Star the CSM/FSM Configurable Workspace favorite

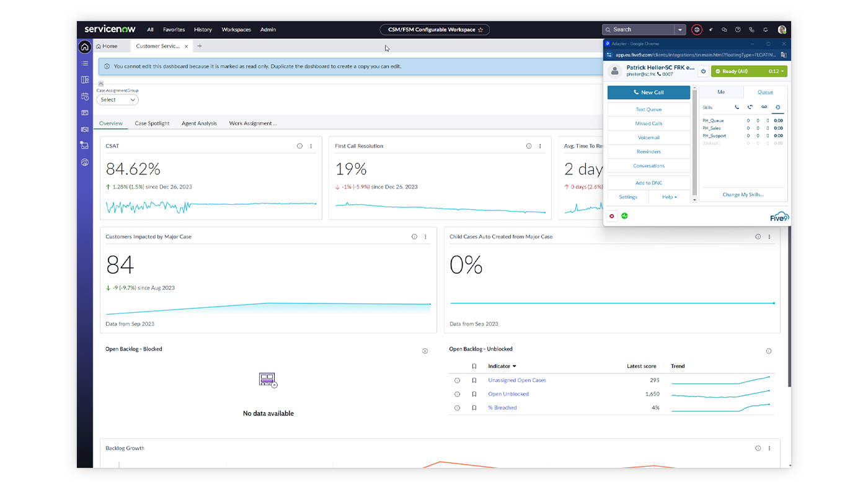[480, 30]
